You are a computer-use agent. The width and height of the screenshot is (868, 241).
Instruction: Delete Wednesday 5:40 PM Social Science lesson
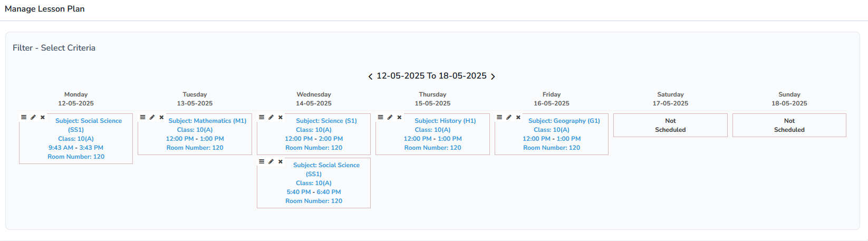[x=281, y=161]
